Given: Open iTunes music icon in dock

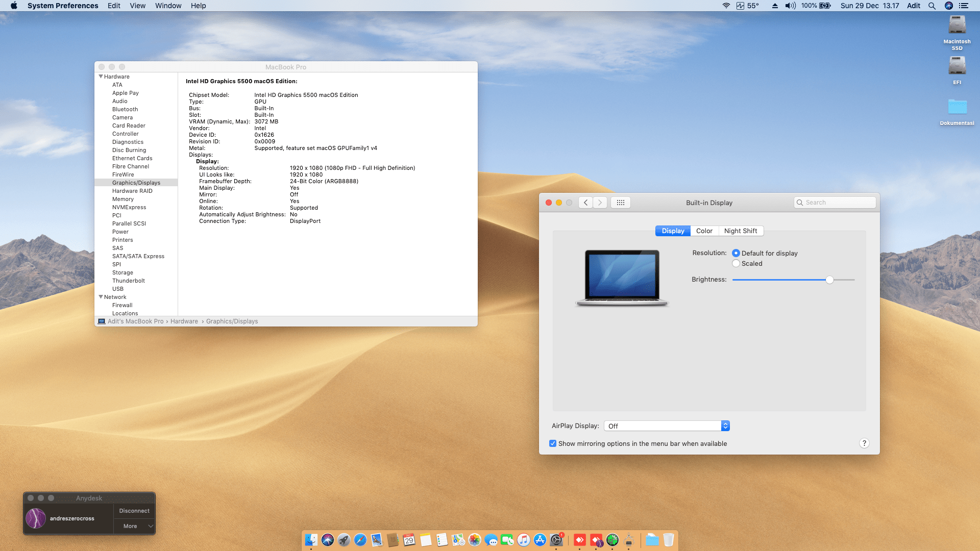Looking at the screenshot, I should (524, 540).
